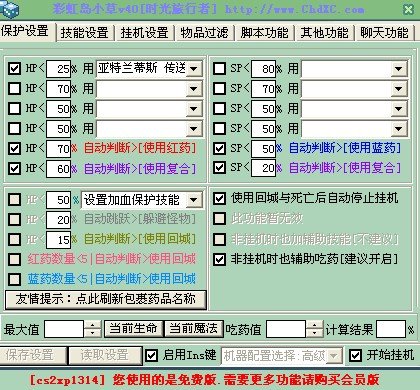This screenshot has height=390, width=420.
Task: Toggle HP<60% 使用复合 checkbox
Action: click(x=14, y=168)
